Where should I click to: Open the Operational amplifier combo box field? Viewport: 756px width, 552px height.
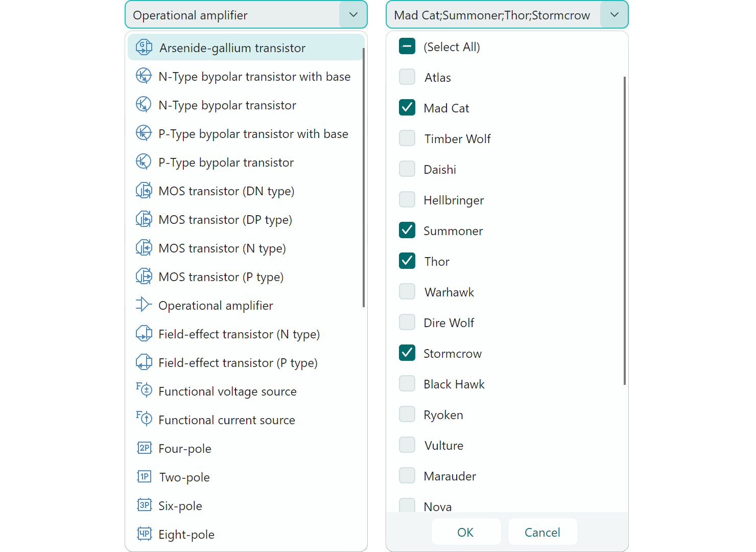232,15
